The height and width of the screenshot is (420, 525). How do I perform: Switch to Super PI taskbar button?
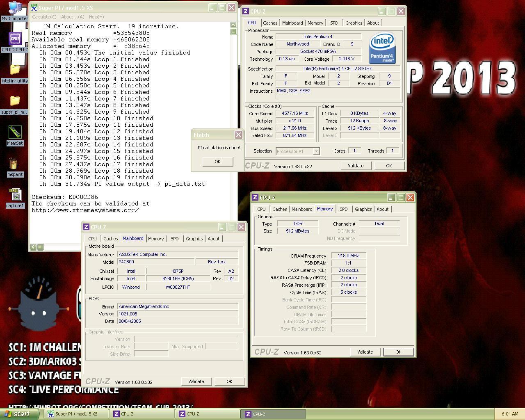(x=76, y=414)
